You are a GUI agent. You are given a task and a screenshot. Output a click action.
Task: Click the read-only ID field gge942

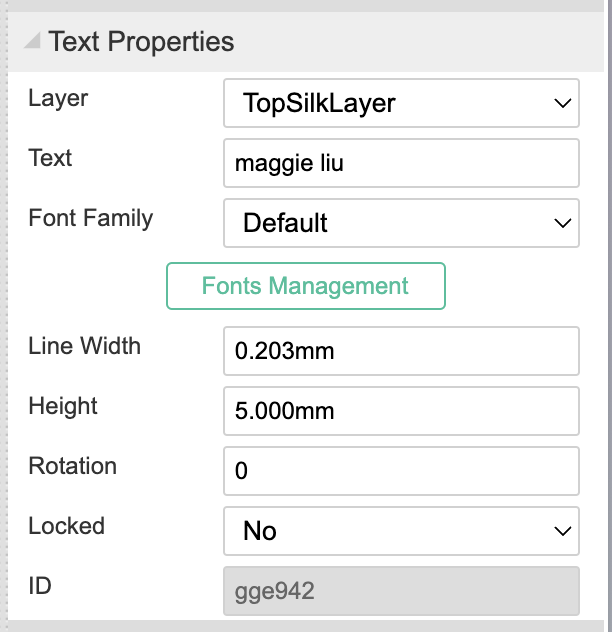pos(401,591)
